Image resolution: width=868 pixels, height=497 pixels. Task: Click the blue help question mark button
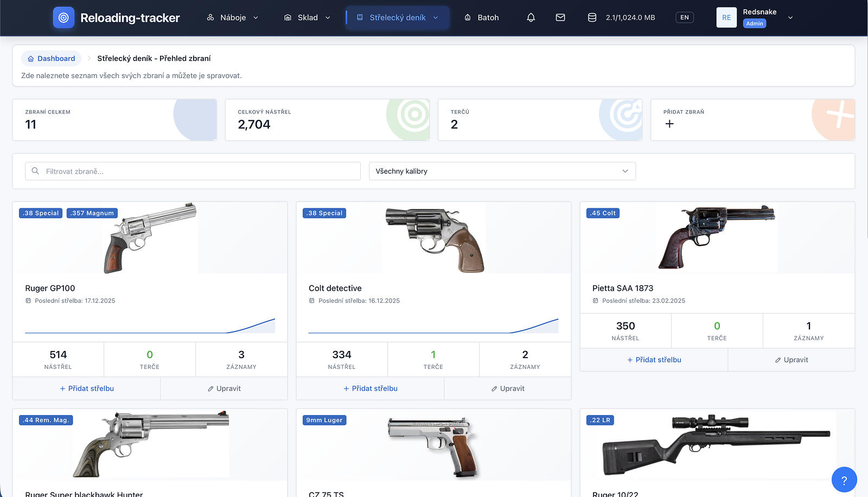[844, 480]
